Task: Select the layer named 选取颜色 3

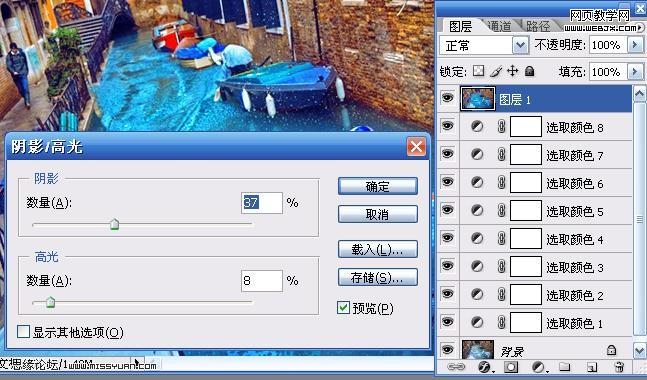Action: pos(575,267)
